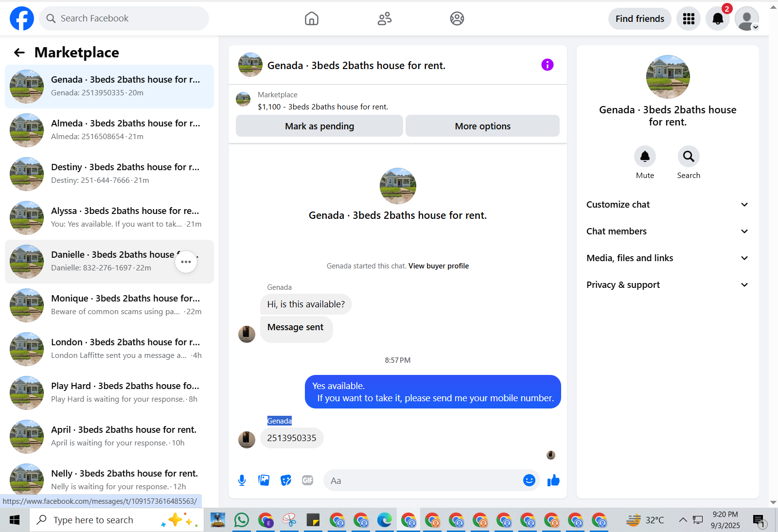
Task: Click the 'Hi, is this available?' message
Action: [306, 304]
